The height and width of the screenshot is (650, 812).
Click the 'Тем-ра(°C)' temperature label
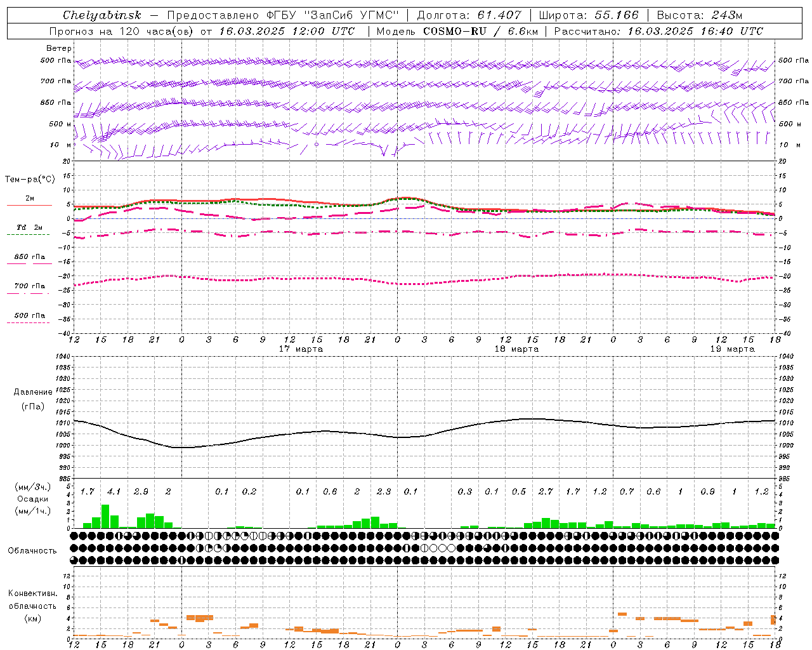click(x=30, y=180)
